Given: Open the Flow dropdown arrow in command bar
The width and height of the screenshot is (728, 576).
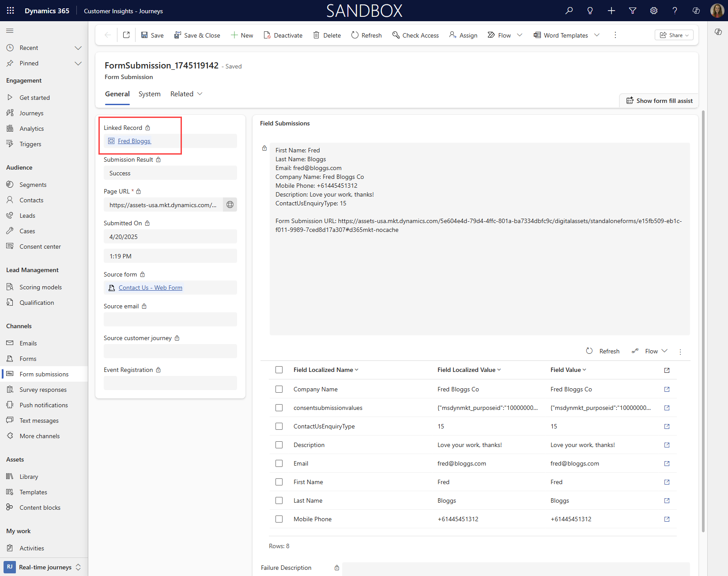Looking at the screenshot, I should click(x=520, y=35).
